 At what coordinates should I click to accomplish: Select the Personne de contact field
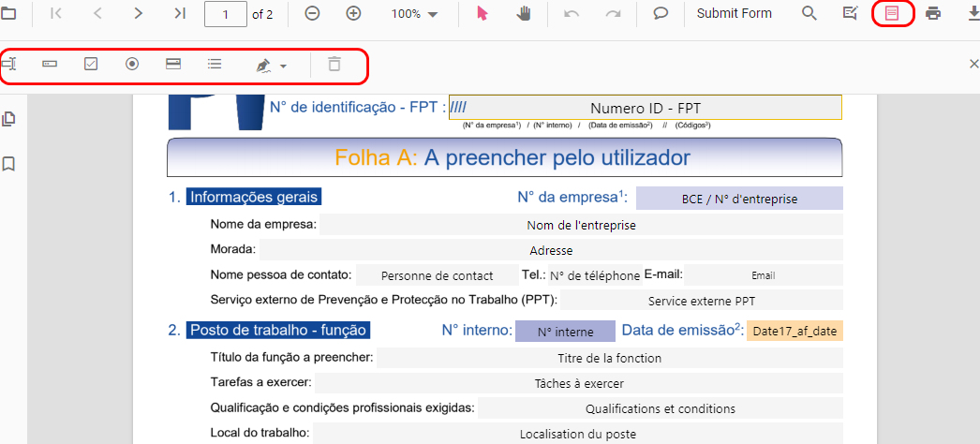(x=437, y=275)
